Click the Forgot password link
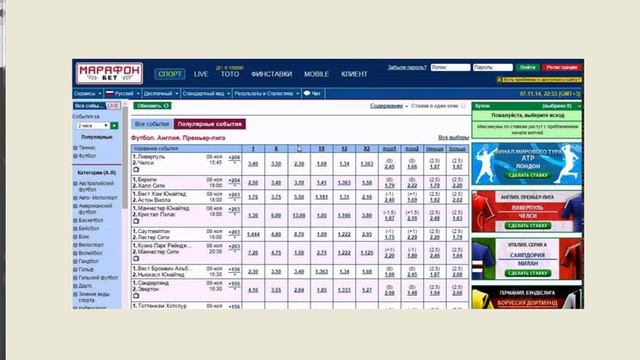 pyautogui.click(x=407, y=67)
